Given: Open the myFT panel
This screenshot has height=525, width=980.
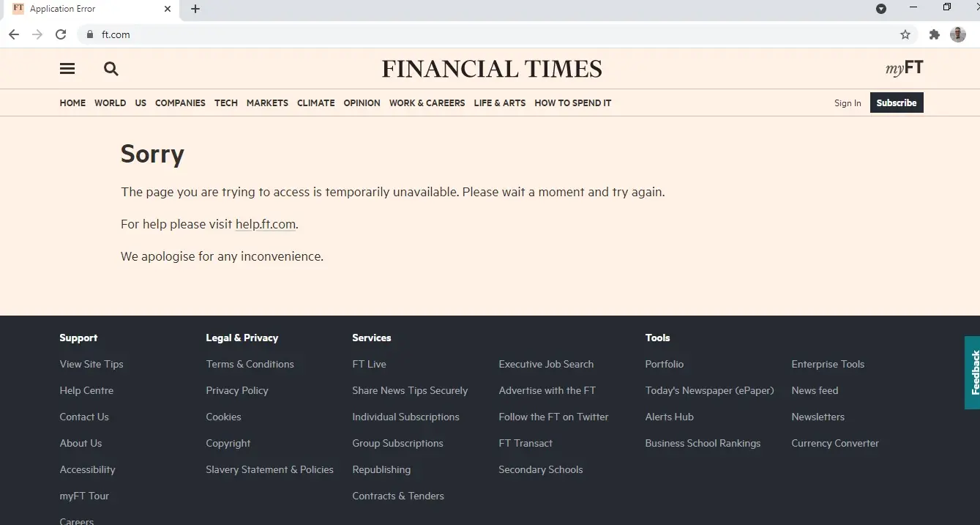Looking at the screenshot, I should [x=905, y=68].
